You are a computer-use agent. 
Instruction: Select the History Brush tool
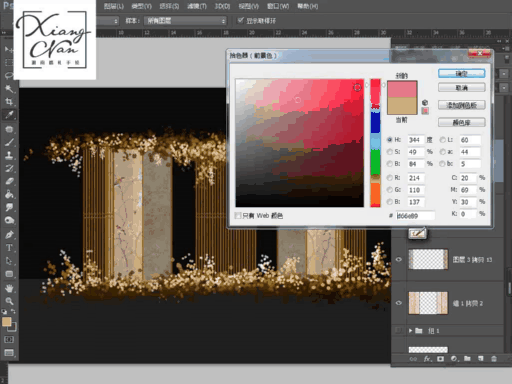point(9,168)
